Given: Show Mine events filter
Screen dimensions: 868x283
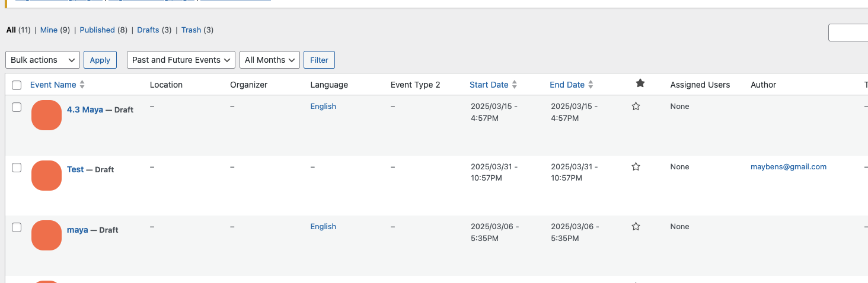Looking at the screenshot, I should point(49,30).
